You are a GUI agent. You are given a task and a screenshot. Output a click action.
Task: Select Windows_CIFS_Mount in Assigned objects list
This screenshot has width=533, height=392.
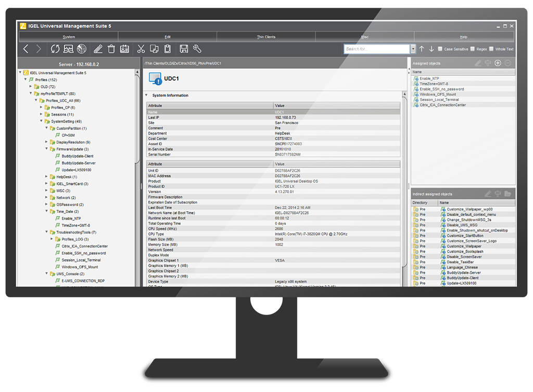pos(437,94)
